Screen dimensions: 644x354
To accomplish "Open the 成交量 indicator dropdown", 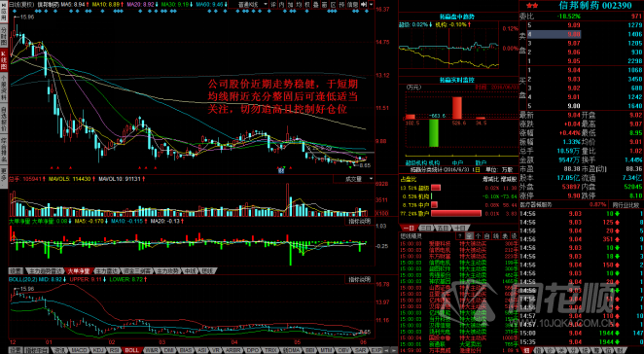I will pyautogui.click(x=354, y=179).
